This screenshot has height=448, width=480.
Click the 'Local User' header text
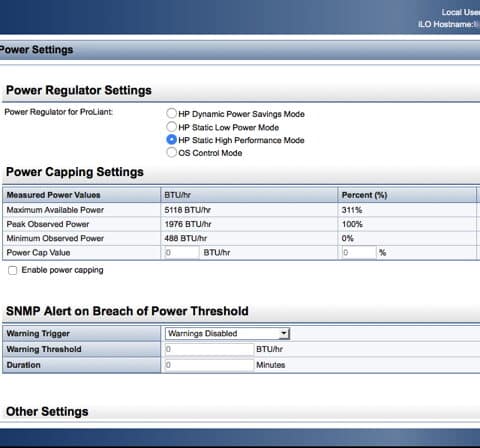coord(461,12)
